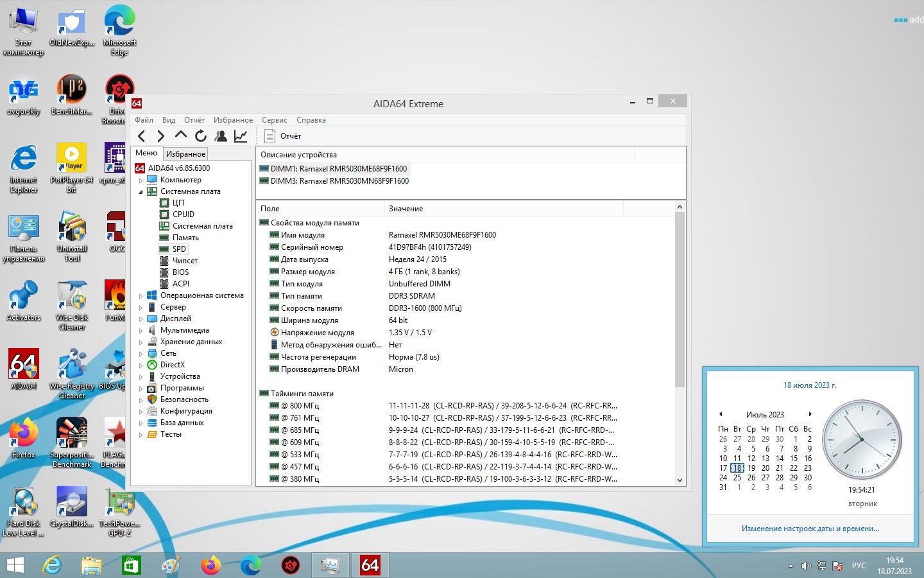Viewport: 924px width, 578px height.
Task: Select DIMM1 Ramaxel RMR5030ME68F9F1600 device
Action: (338, 169)
